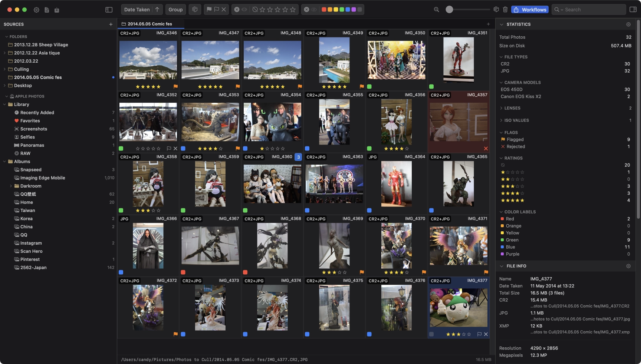Expand the Darkroom album folder
This screenshot has height=364, width=641.
11,186
